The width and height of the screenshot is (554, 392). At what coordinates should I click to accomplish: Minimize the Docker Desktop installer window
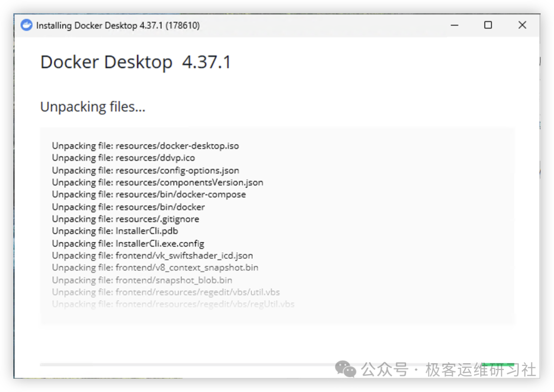[x=454, y=25]
